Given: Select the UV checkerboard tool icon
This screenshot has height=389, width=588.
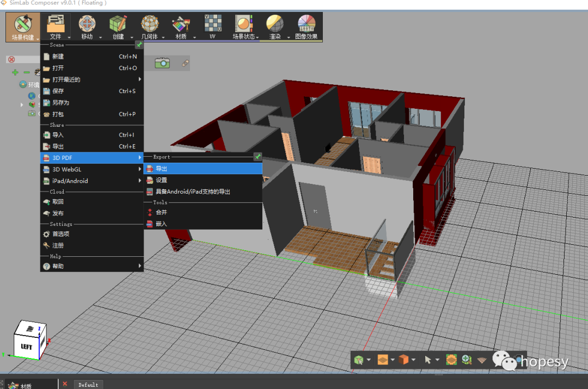Looking at the screenshot, I should click(212, 27).
